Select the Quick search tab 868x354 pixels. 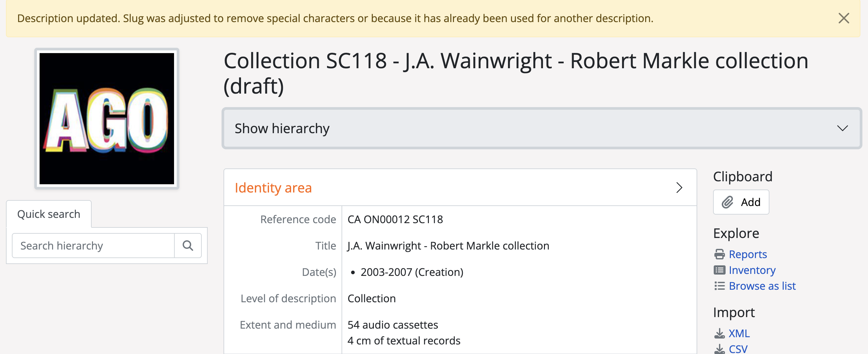point(49,214)
